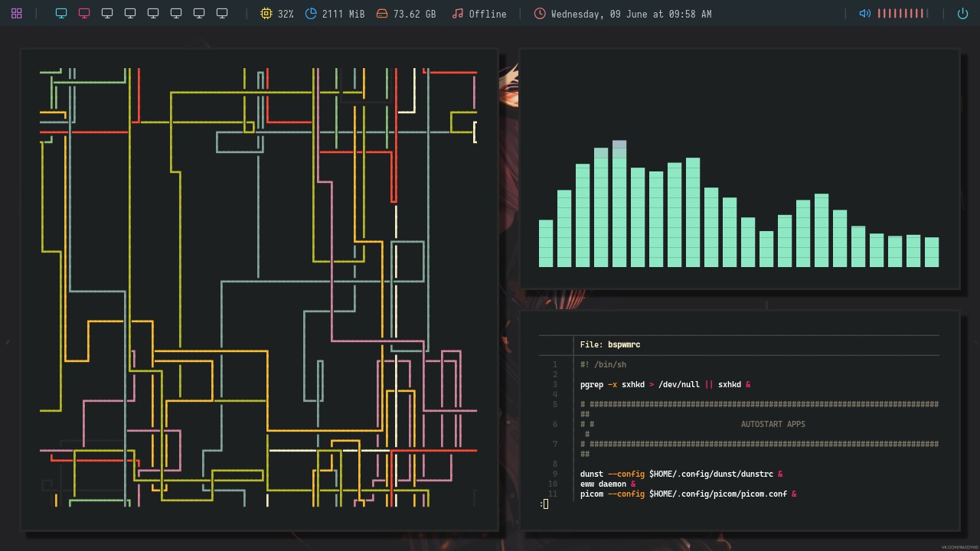
Task: Click the yellow CPU usage icon
Action: [266, 14]
